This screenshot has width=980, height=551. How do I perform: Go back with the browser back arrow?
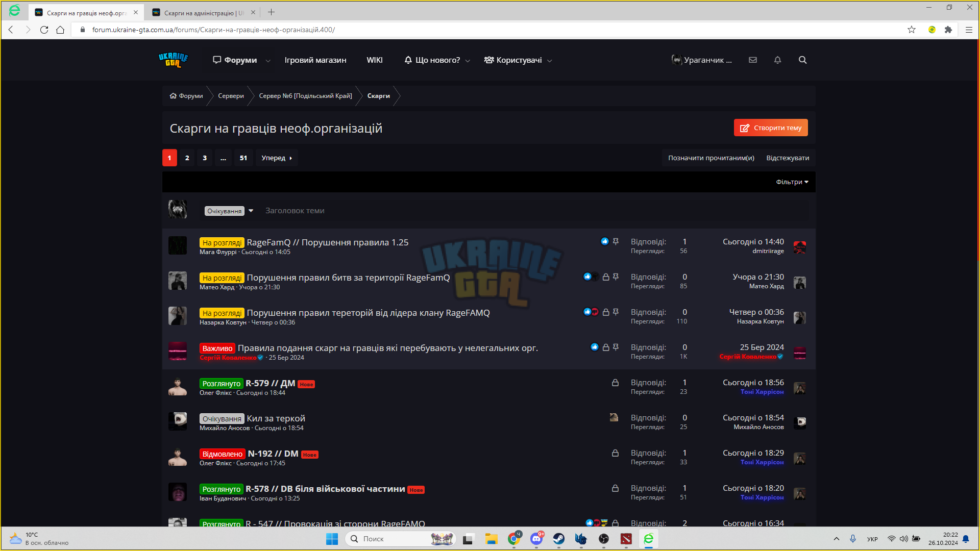(x=11, y=30)
